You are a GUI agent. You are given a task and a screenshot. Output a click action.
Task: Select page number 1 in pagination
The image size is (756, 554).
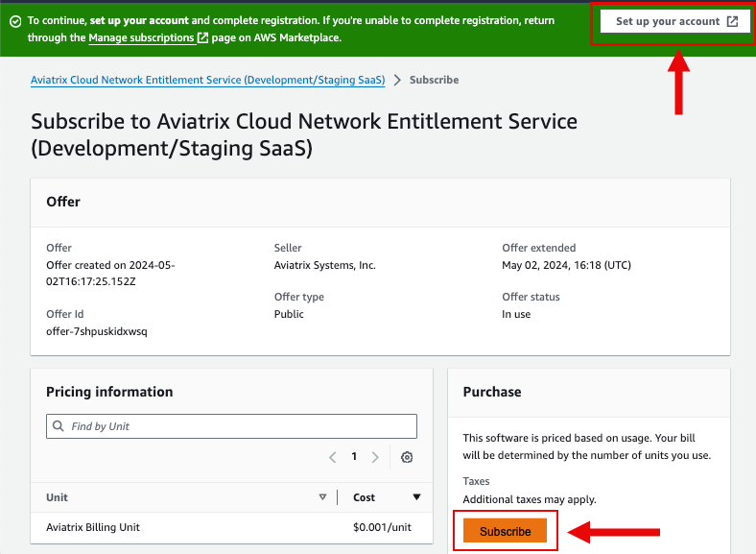coord(354,456)
